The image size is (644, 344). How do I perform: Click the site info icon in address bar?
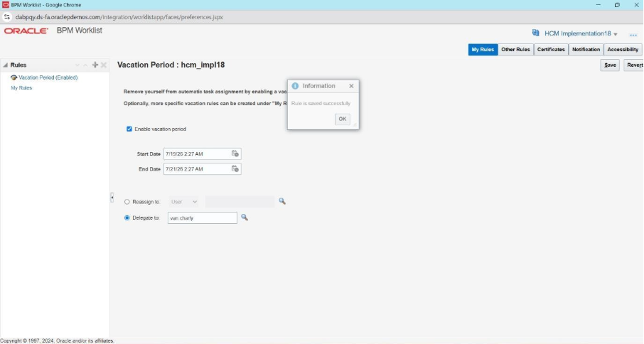pyautogui.click(x=7, y=17)
